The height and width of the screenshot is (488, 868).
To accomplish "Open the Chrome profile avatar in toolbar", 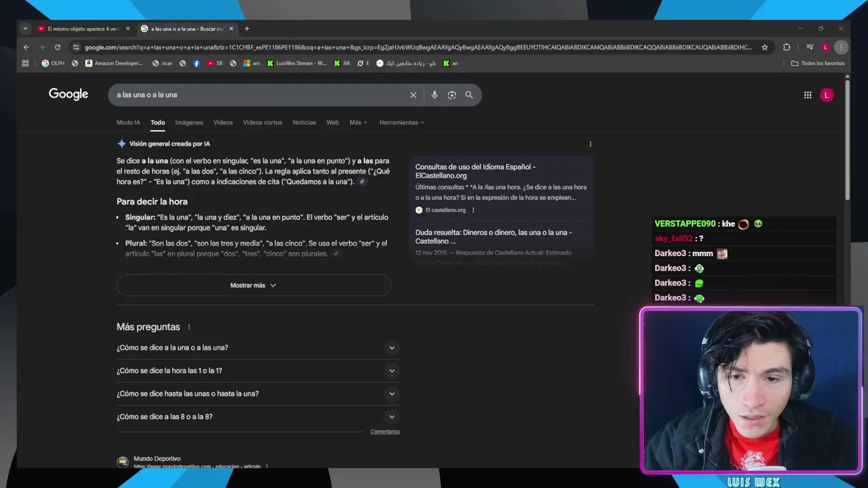I will (x=825, y=47).
